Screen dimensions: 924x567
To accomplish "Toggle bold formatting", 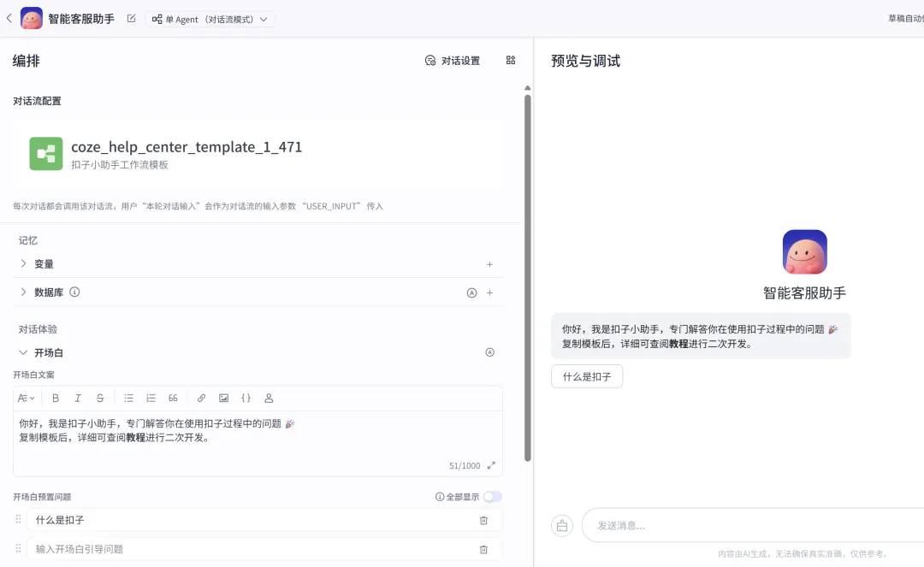I will (x=56, y=398).
